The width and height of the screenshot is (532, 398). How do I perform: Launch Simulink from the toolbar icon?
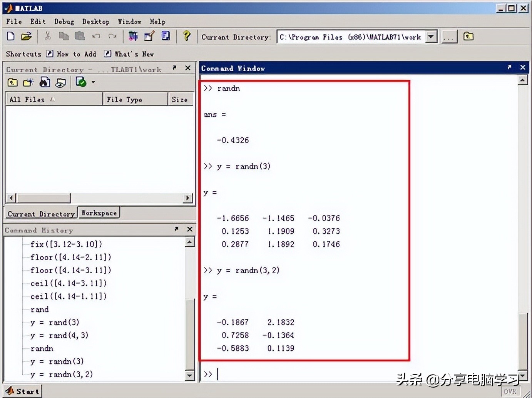133,36
